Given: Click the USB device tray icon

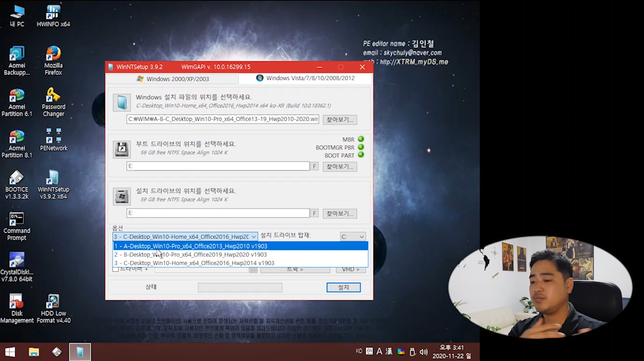Looking at the screenshot, I should click(x=413, y=352).
